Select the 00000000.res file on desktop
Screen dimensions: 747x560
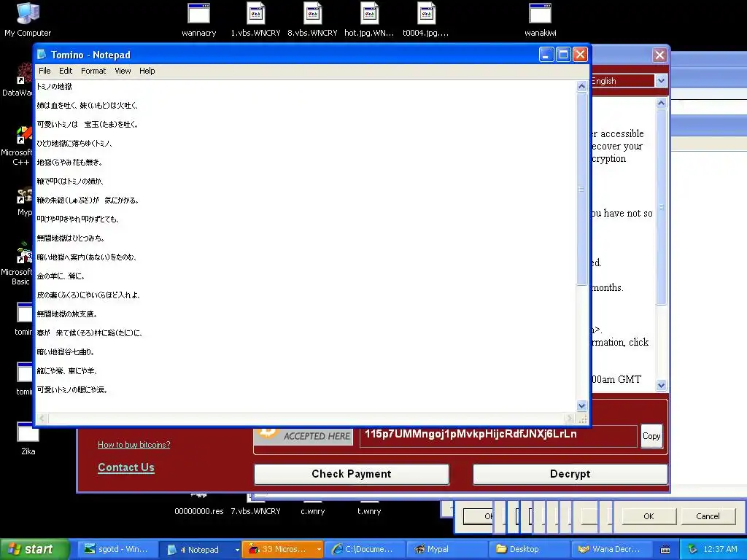198,510
